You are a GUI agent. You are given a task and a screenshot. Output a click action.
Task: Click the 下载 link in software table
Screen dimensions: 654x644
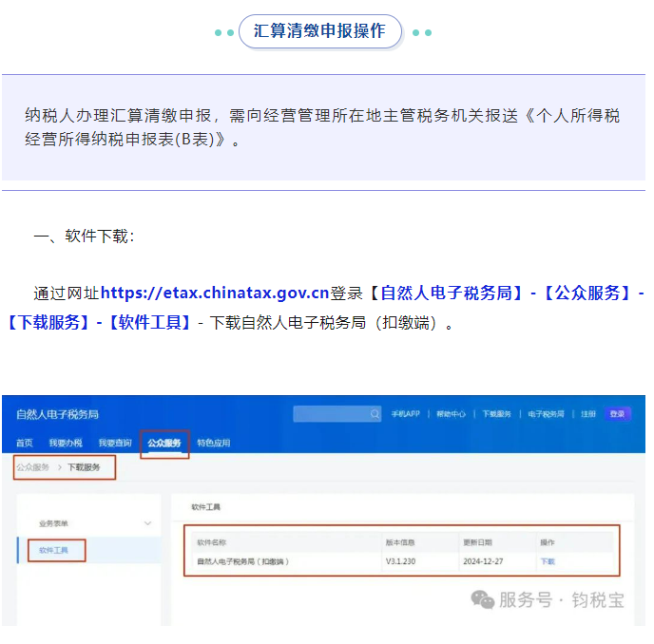click(x=548, y=561)
